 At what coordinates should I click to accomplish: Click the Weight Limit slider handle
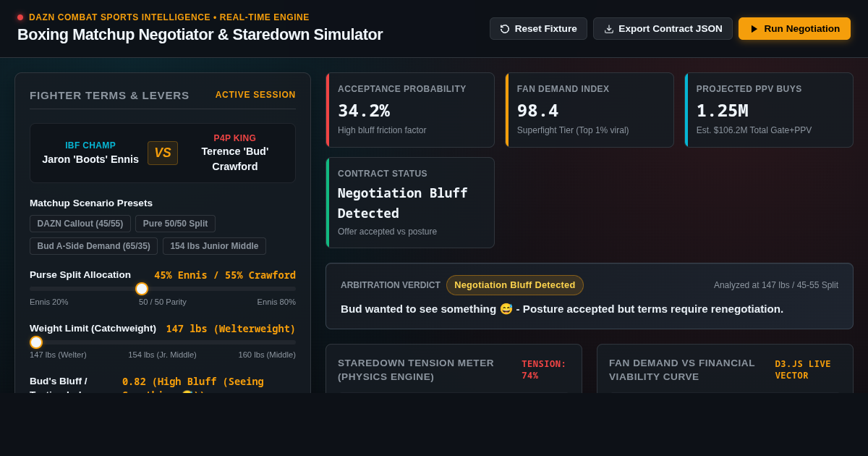[x=36, y=342]
